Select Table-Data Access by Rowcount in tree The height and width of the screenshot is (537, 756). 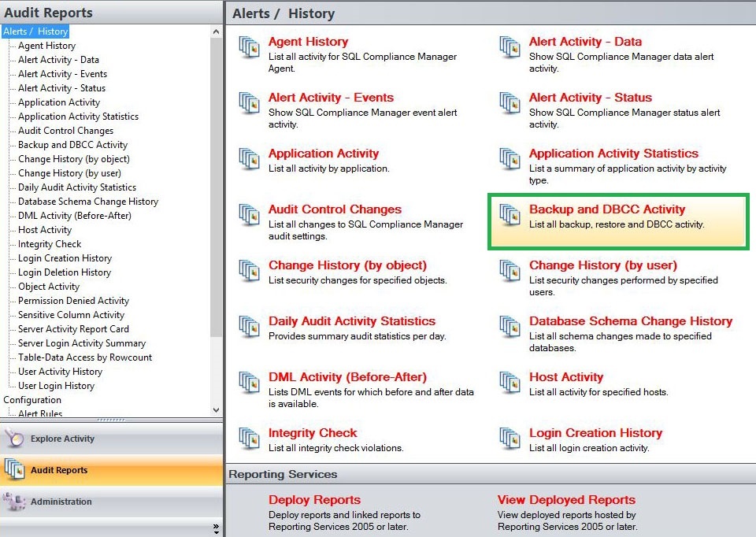point(85,357)
